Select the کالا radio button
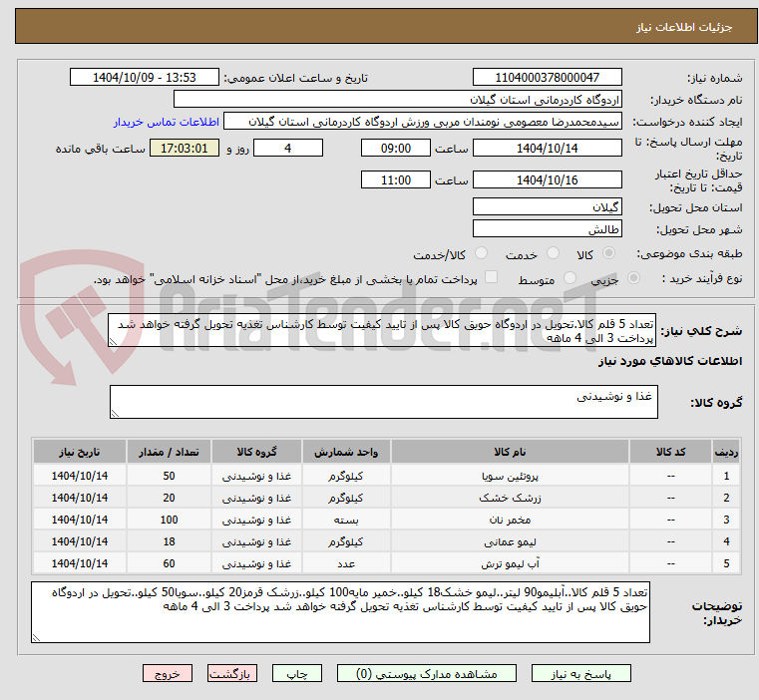The width and height of the screenshot is (759, 700). click(x=609, y=253)
